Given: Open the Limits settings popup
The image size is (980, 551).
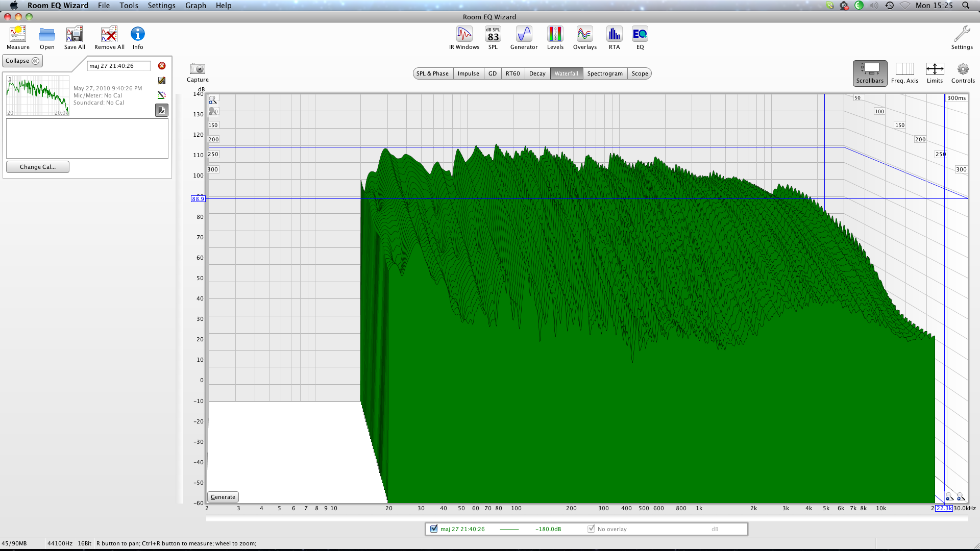Looking at the screenshot, I should [935, 69].
